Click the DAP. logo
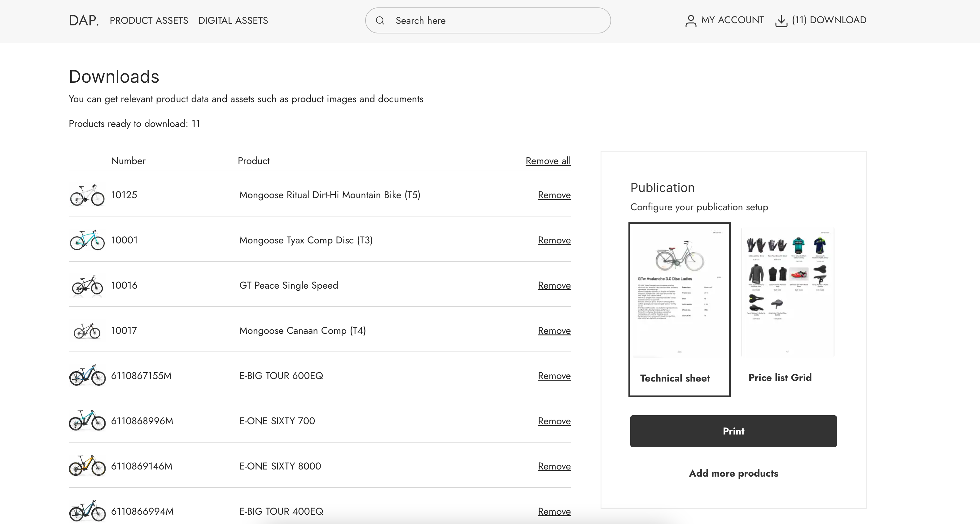Viewport: 980px width, 524px height. pyautogui.click(x=84, y=20)
